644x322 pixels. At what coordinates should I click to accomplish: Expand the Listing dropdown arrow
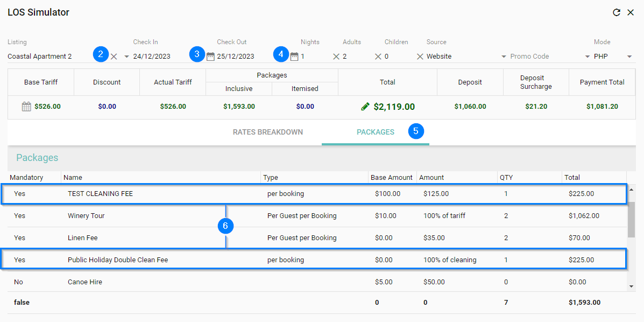point(127,57)
